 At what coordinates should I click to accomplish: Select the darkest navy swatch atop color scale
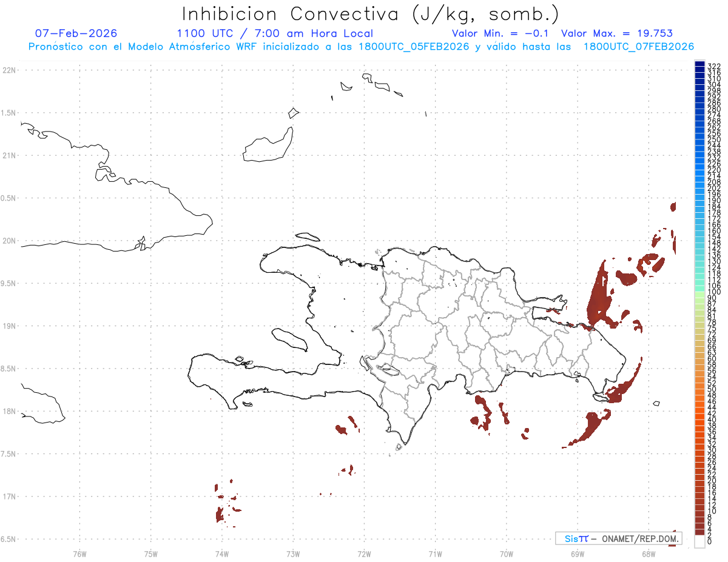pos(699,64)
